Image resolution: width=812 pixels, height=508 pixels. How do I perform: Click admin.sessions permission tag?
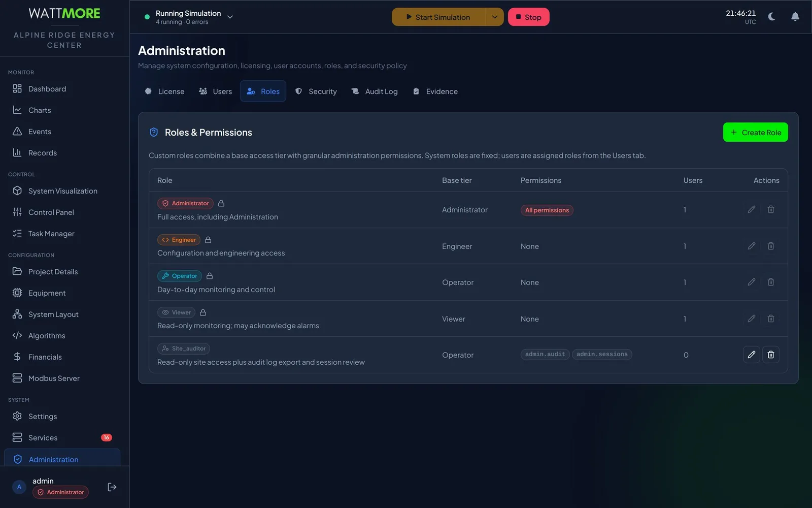point(602,355)
